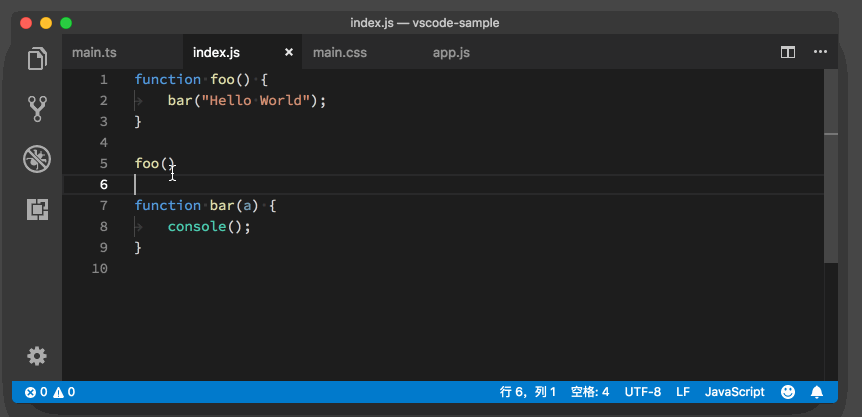The width and height of the screenshot is (862, 417).
Task: Click the green macOS zoom window button
Action: 66,23
